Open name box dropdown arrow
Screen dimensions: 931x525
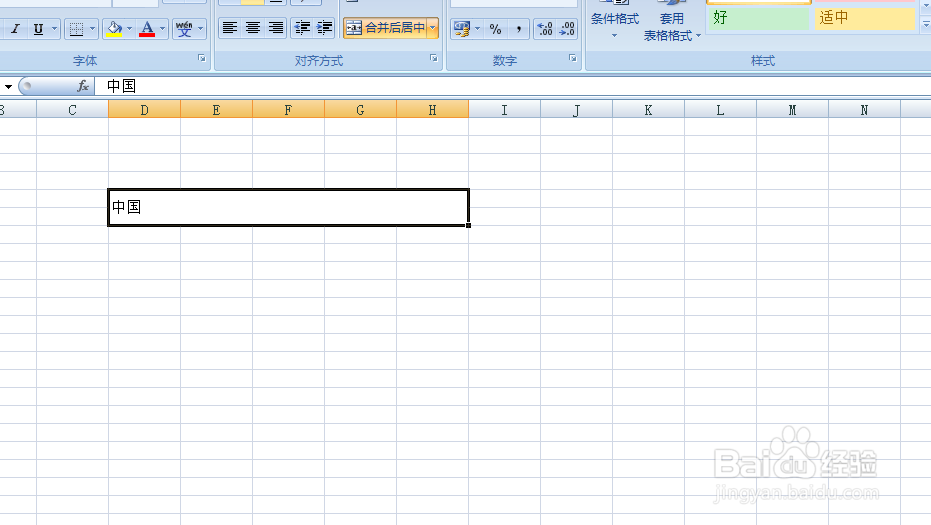coord(8,87)
